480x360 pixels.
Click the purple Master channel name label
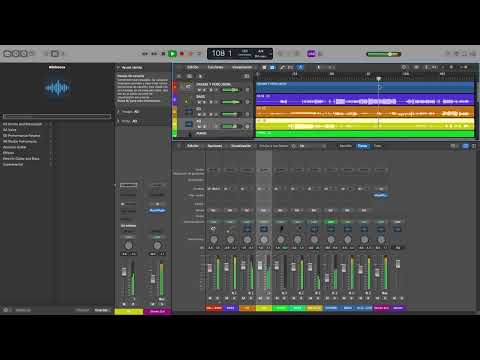pyautogui.click(x=398, y=308)
